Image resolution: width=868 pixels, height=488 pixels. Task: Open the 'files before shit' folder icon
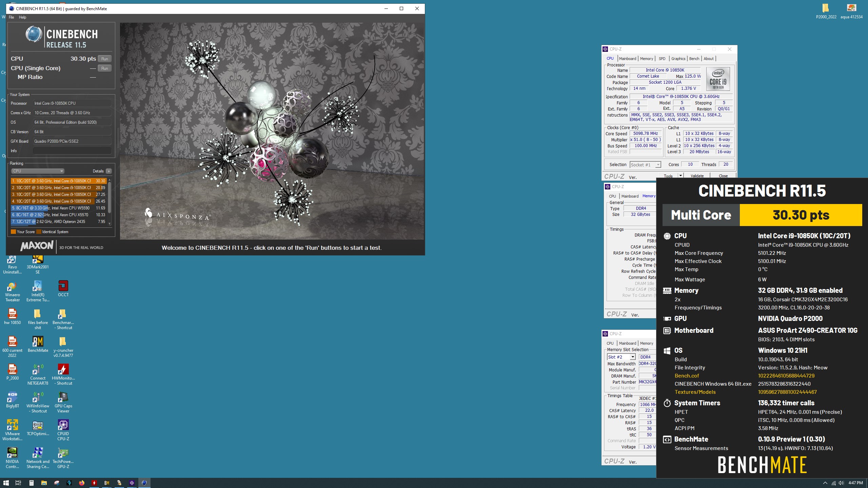point(38,319)
